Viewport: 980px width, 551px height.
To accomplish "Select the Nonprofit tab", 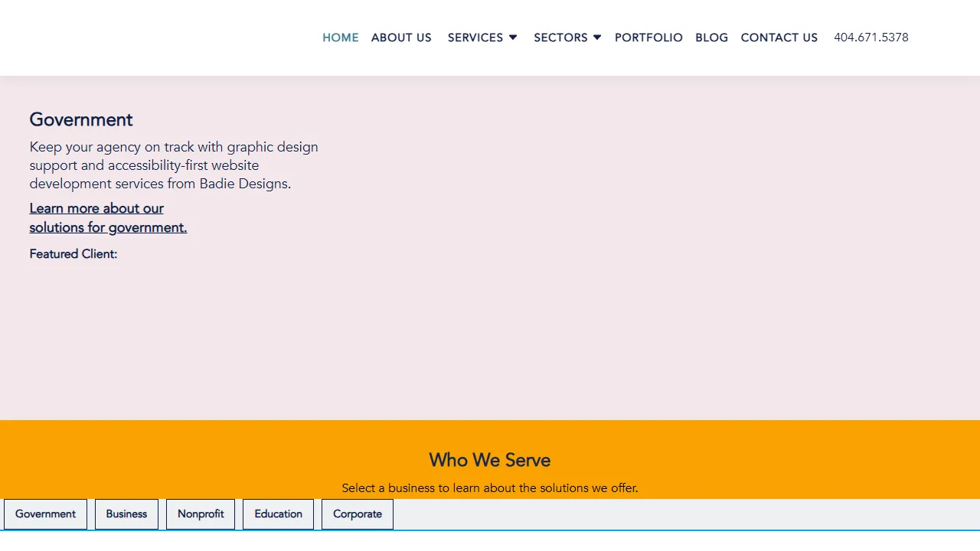I will pyautogui.click(x=200, y=514).
